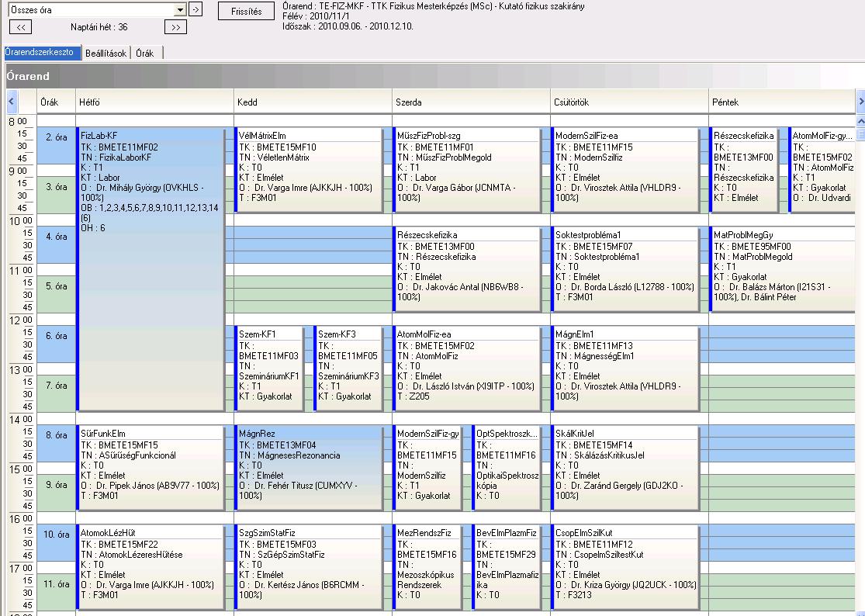
Task: Select the VélMátrixElm class block
Action: (309, 171)
